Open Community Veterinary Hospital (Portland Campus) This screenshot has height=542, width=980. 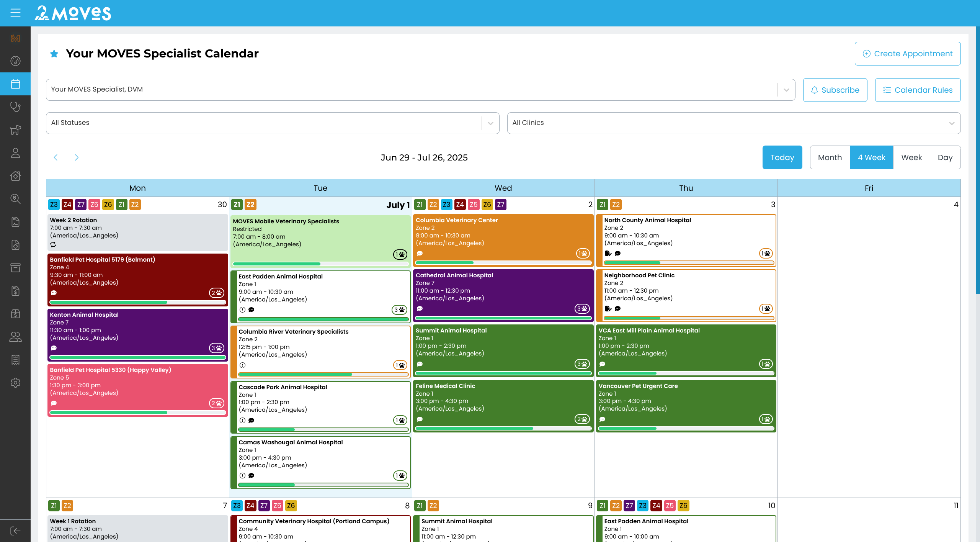coord(321,529)
